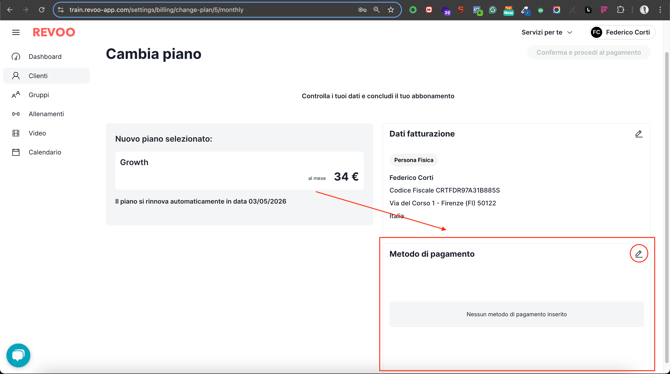Click the Calendario calendar icon
The image size is (670, 374).
(16, 152)
